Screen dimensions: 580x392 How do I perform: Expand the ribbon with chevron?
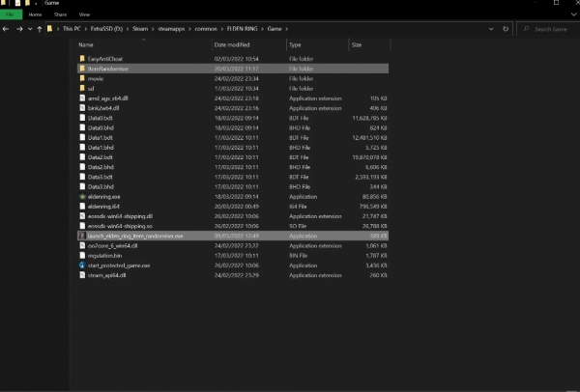573,14
